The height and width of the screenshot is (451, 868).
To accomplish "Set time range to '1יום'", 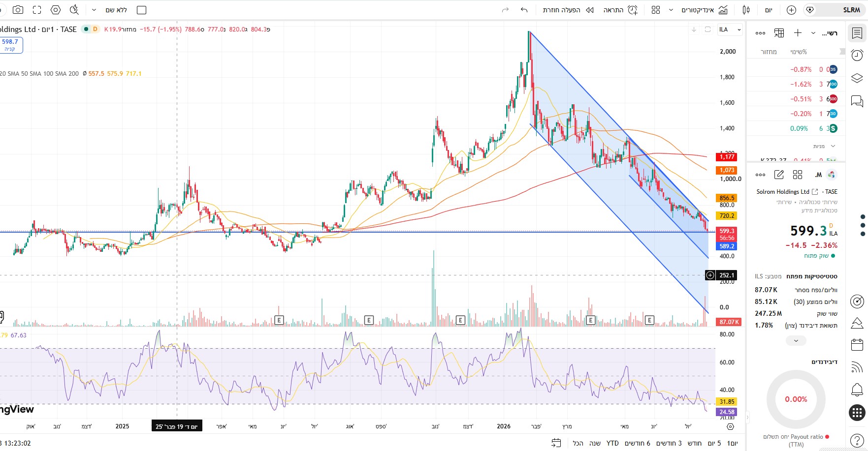I will click(732, 443).
